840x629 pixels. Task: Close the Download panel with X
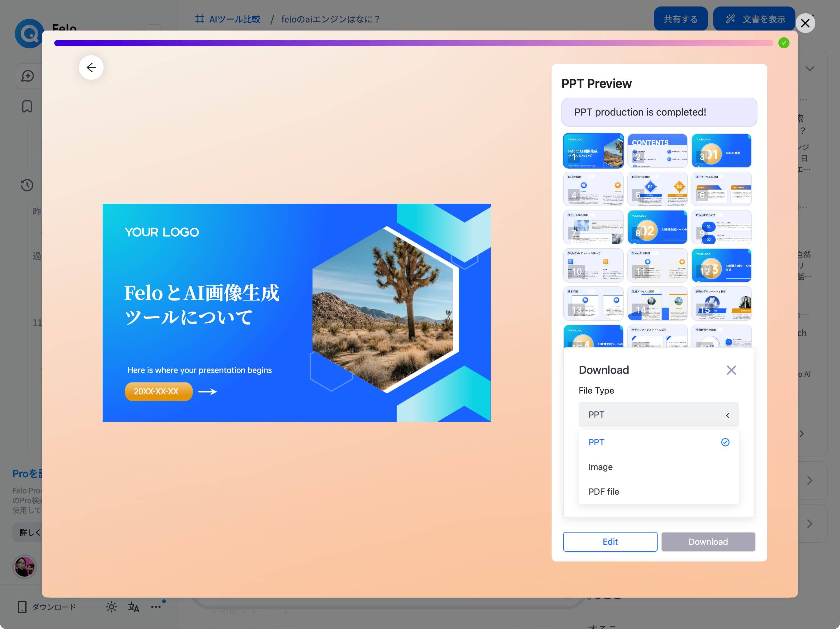[x=731, y=370]
